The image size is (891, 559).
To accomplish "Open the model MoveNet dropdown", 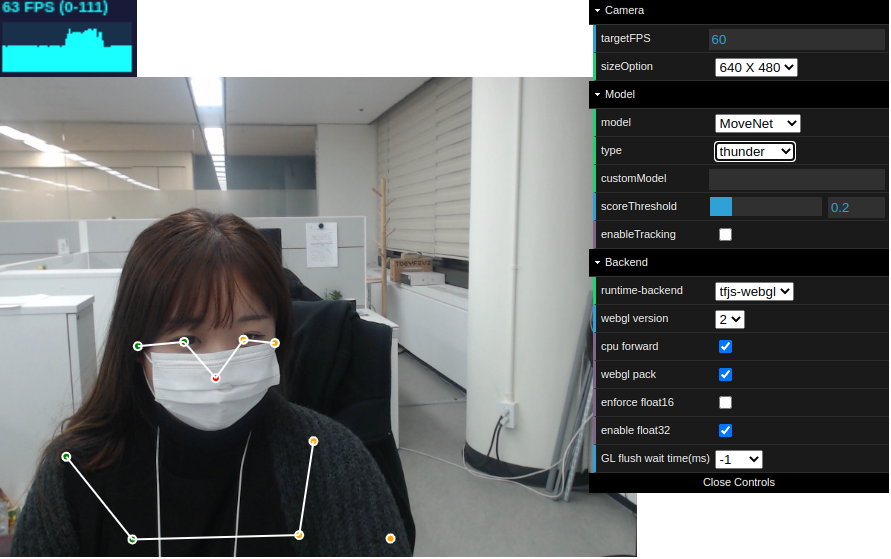I will pyautogui.click(x=757, y=123).
